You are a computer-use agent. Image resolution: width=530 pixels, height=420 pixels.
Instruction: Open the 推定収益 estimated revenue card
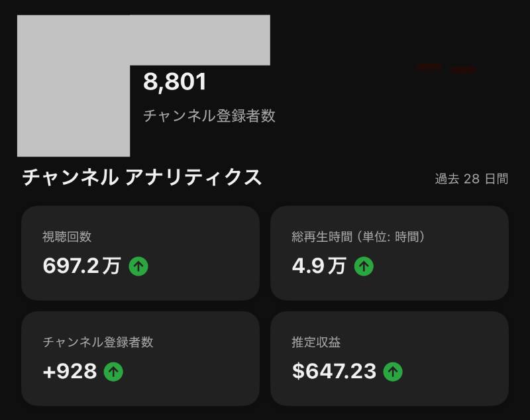[390, 358]
